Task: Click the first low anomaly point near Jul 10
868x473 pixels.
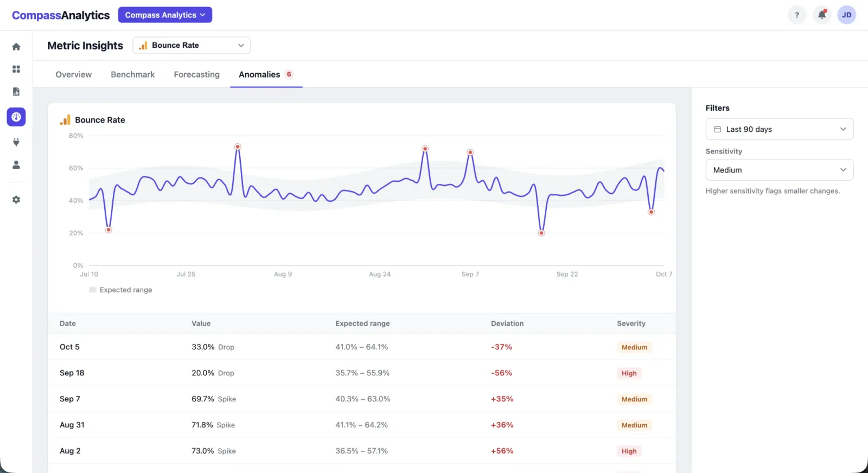Action: pos(108,230)
